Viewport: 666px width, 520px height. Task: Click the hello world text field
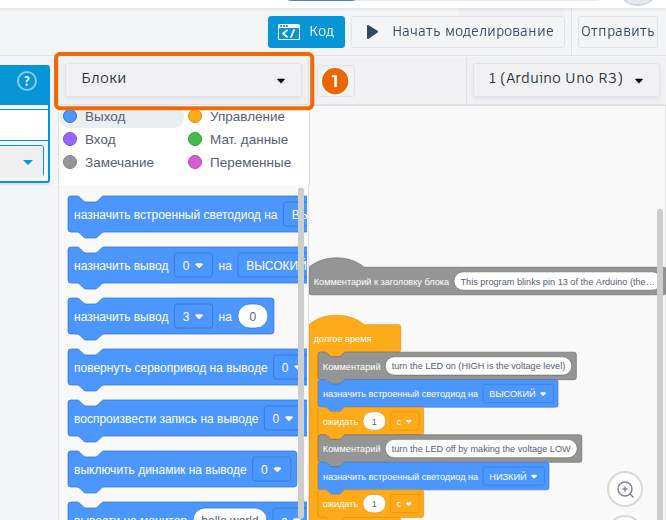[x=230, y=515]
